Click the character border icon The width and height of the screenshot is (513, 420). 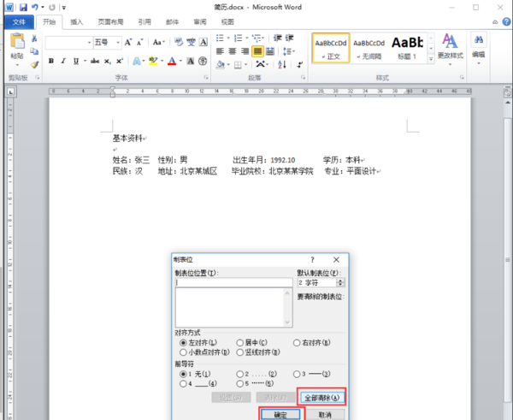203,42
